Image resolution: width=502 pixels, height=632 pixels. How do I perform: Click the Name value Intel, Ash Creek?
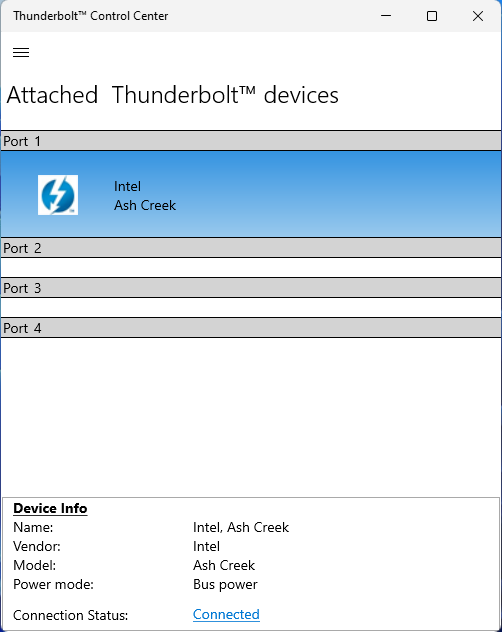(x=241, y=527)
